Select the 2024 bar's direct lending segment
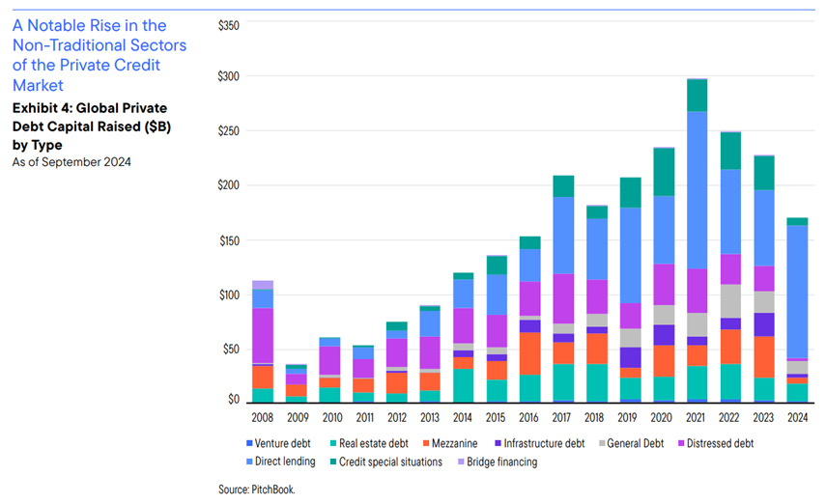The width and height of the screenshot is (826, 504). tap(797, 292)
